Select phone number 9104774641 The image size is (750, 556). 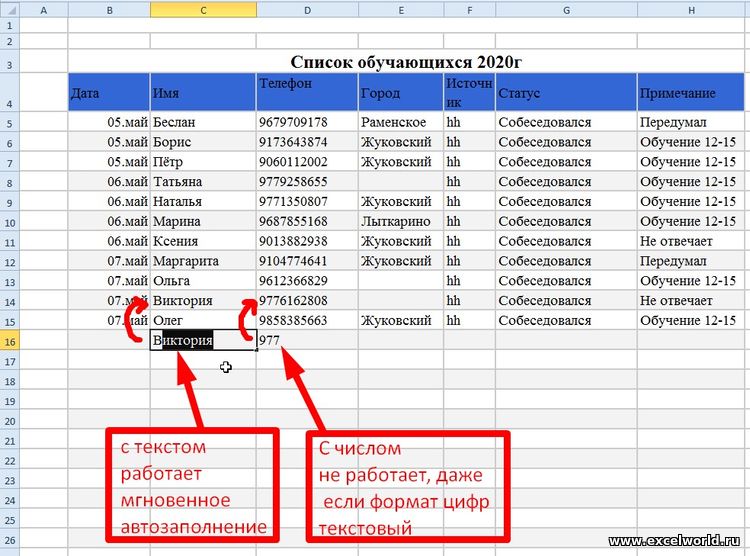coord(307,261)
